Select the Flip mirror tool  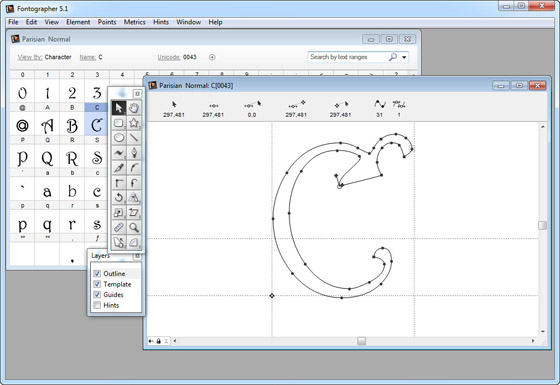pos(134,198)
